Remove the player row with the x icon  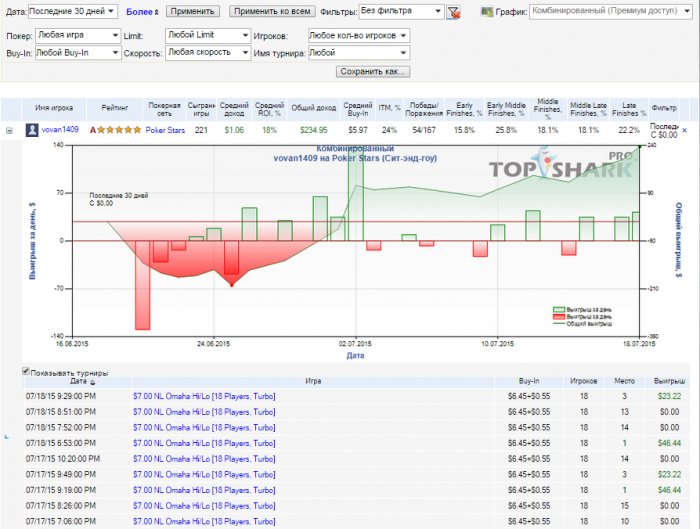pos(684,130)
